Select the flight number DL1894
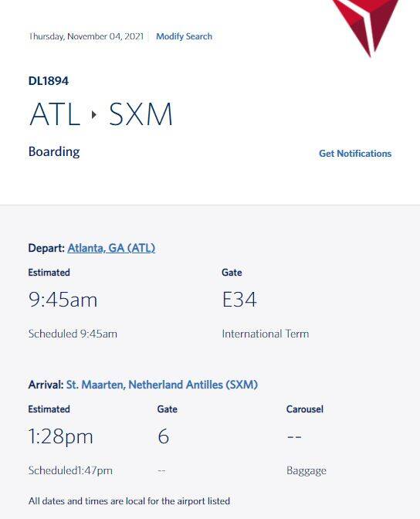This screenshot has width=420, height=519. pyautogui.click(x=49, y=81)
